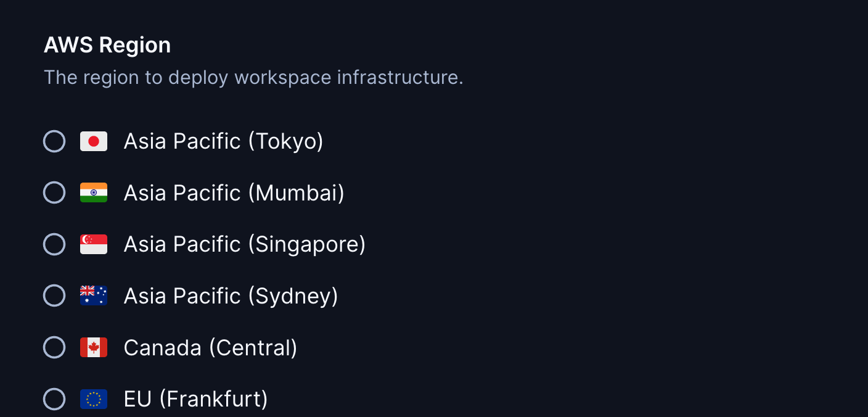
Task: Select the EU (Frankfurt) region
Action: 54,398
